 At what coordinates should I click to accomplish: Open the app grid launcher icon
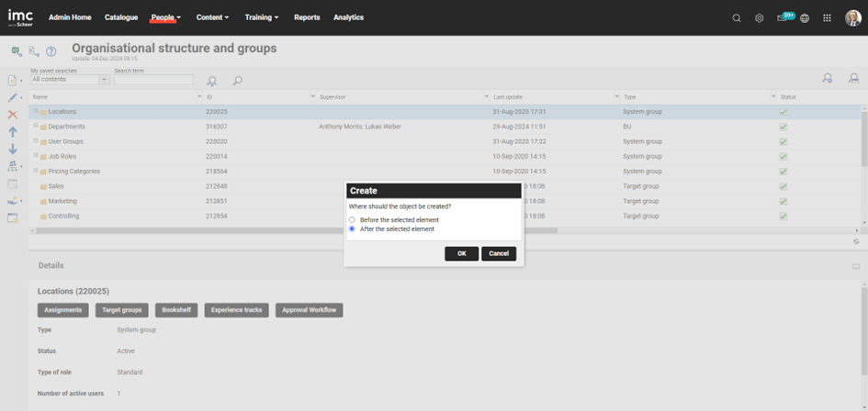(x=827, y=17)
